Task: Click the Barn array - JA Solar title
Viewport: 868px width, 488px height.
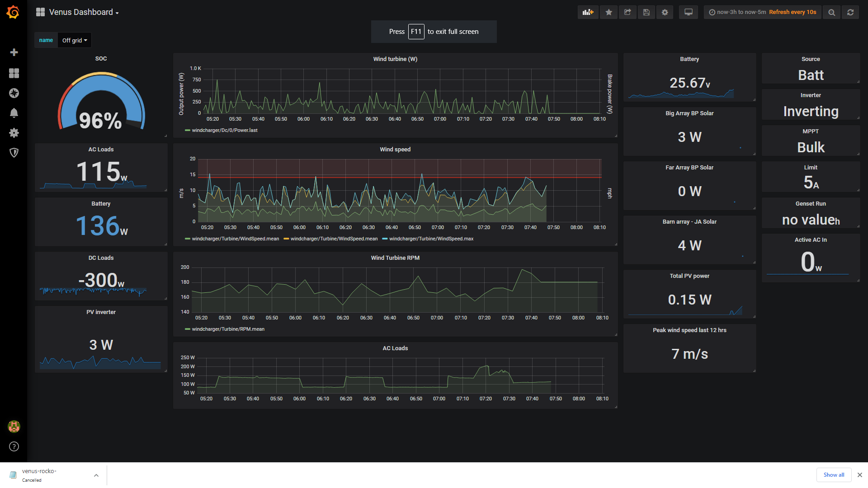Action: [x=689, y=222]
